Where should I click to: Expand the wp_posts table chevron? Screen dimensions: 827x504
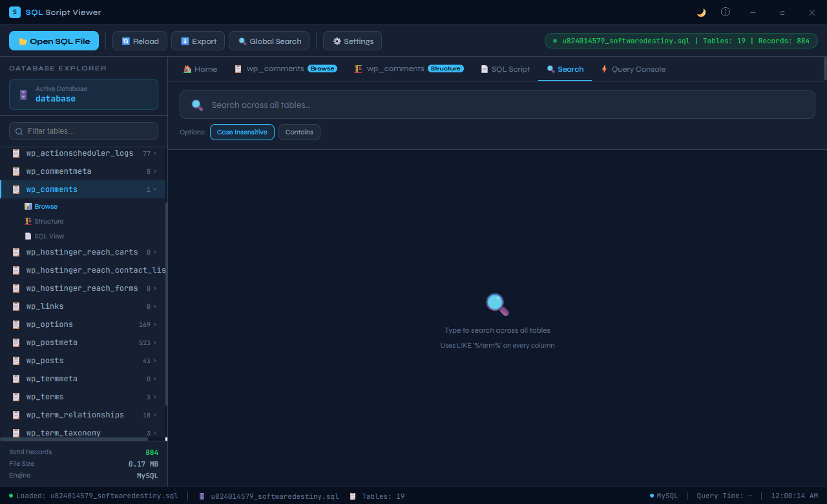155,361
